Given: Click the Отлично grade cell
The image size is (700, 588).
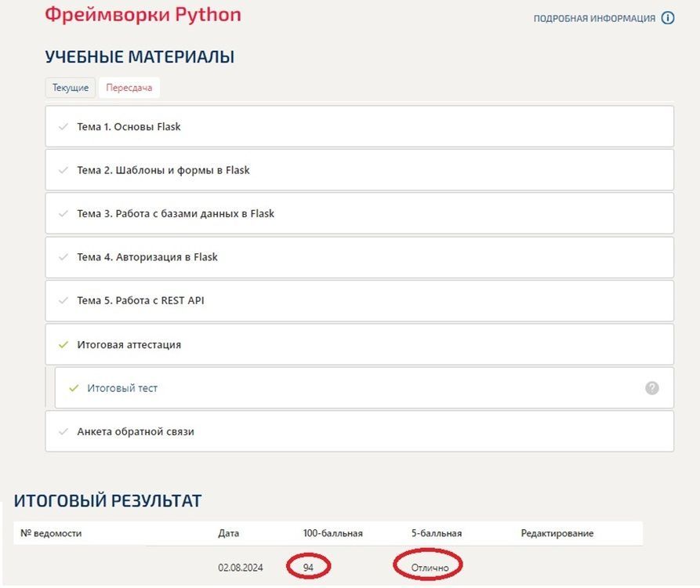Looking at the screenshot, I should 430,568.
